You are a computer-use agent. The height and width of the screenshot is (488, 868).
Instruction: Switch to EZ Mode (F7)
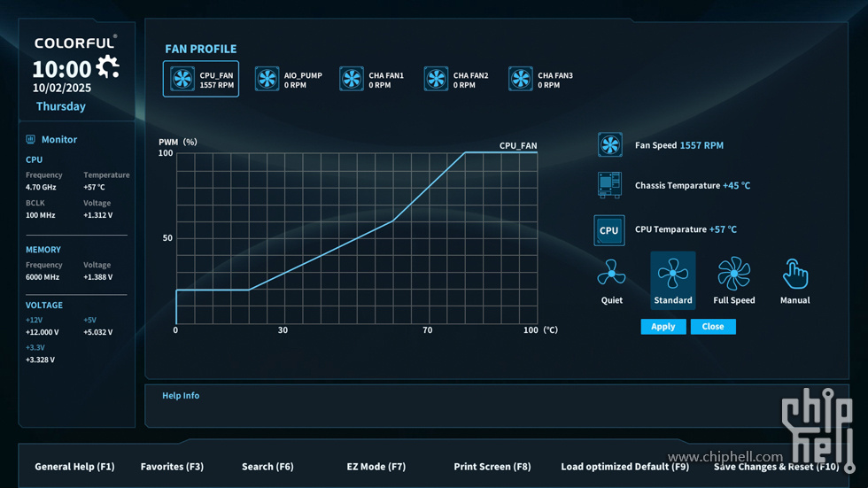tap(376, 467)
